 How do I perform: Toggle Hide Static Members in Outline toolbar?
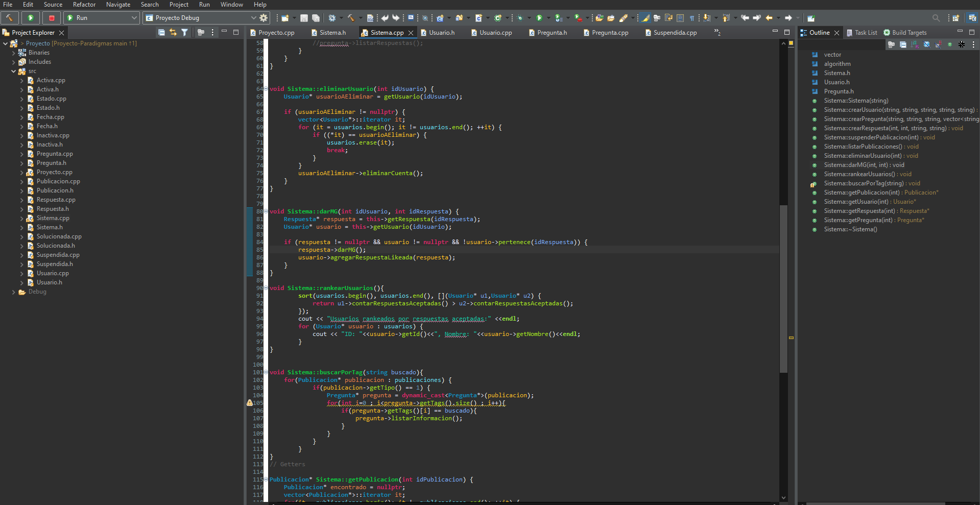(x=939, y=44)
